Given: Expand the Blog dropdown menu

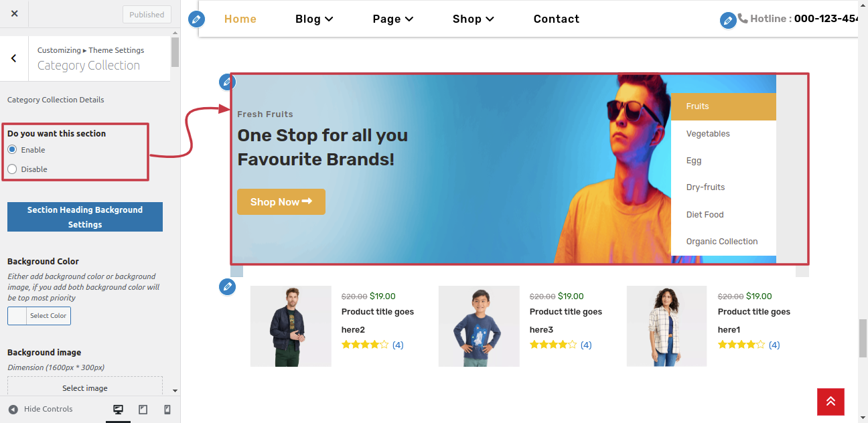Looking at the screenshot, I should (x=314, y=19).
